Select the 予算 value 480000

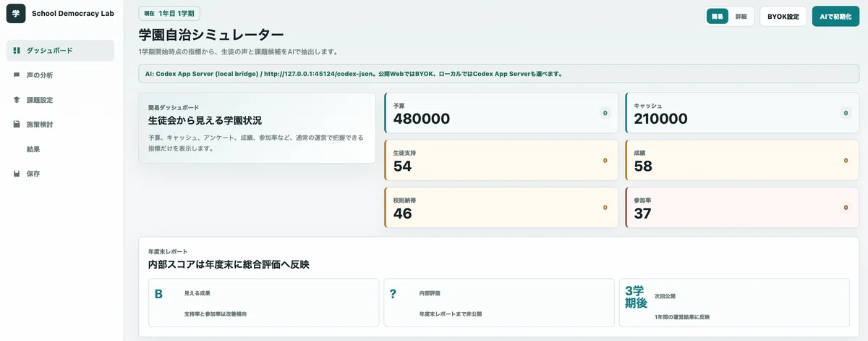(422, 119)
